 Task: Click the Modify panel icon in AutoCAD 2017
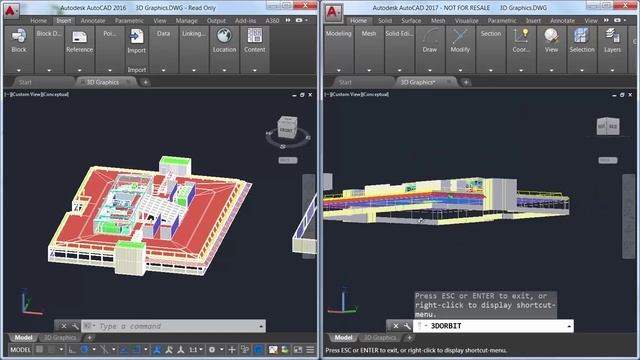tap(460, 36)
